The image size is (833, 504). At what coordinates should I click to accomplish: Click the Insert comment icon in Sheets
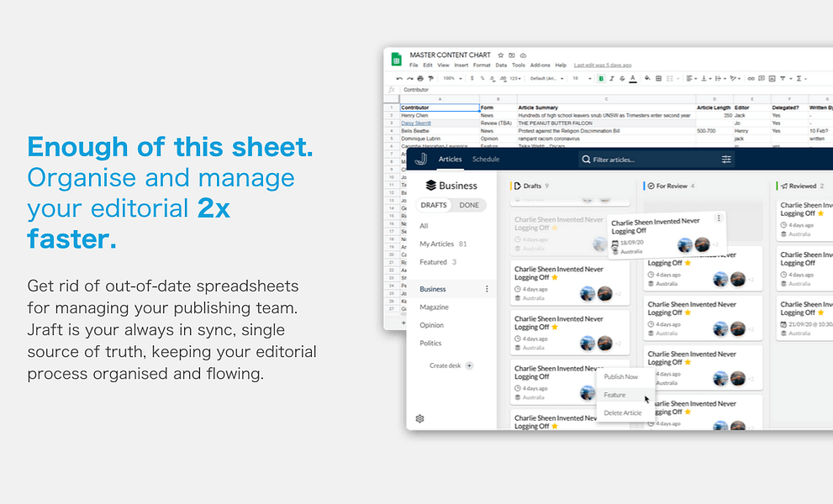tap(762, 78)
